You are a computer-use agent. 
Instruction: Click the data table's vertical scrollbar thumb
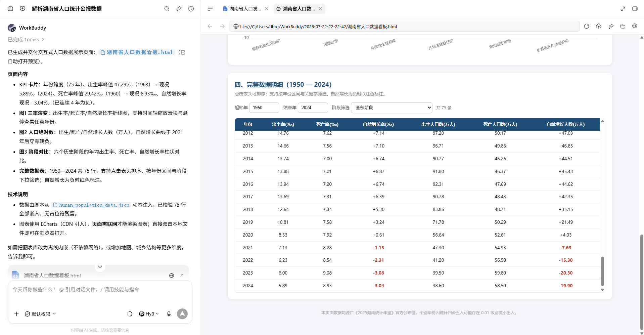(x=602, y=271)
